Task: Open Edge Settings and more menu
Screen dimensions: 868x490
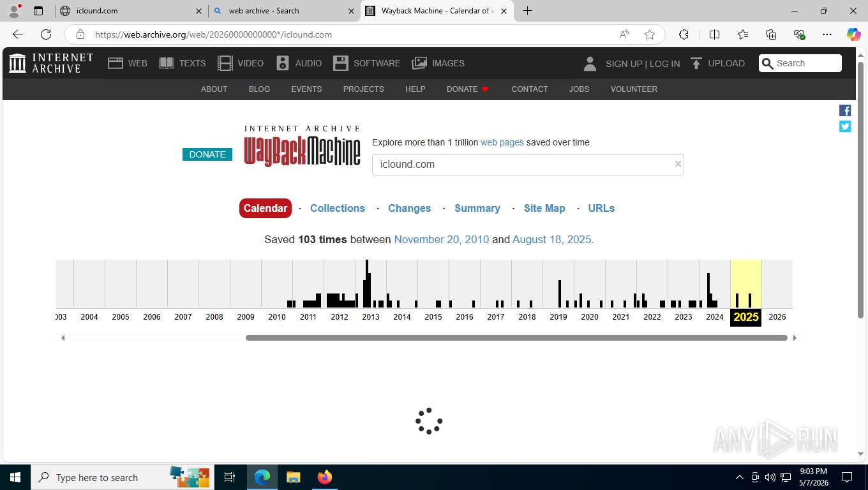Action: pos(827,34)
